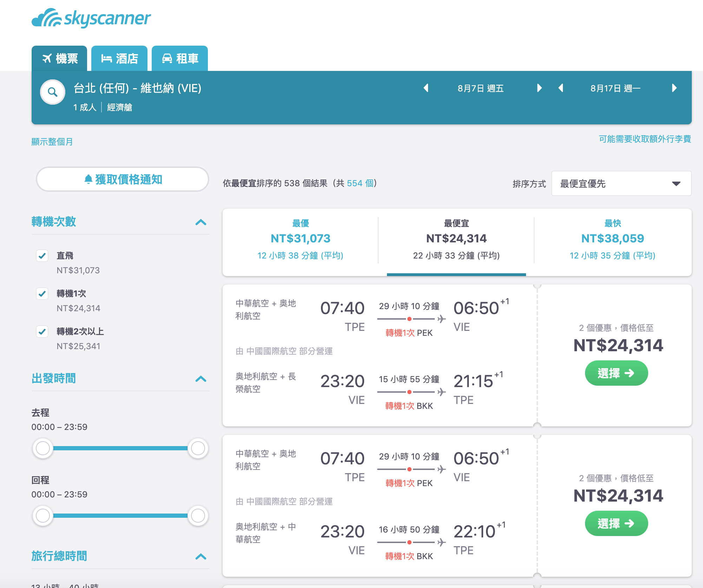Go to previous departure date arrow
This screenshot has width=703, height=588.
426,88
